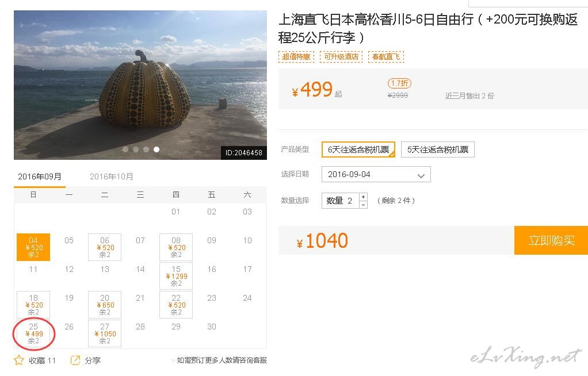Click the 分享 share link
Screen dimensions: 588x376
tap(93, 360)
